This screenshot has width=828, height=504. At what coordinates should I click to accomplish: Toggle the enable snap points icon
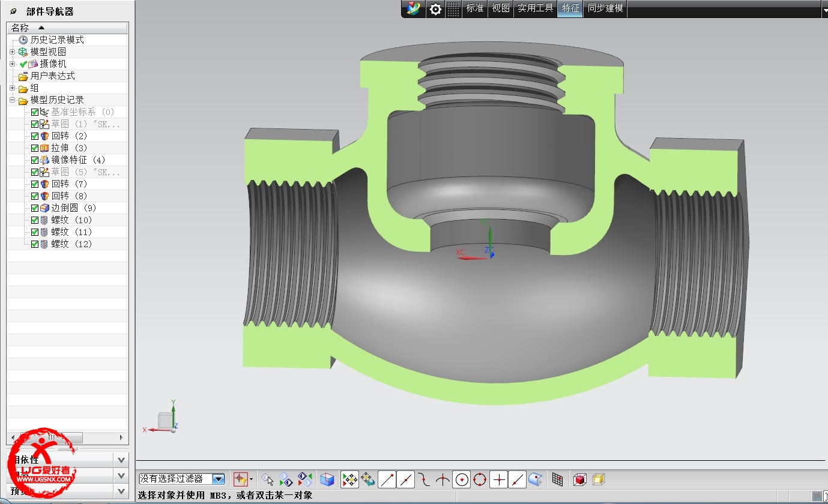pyautogui.click(x=349, y=479)
